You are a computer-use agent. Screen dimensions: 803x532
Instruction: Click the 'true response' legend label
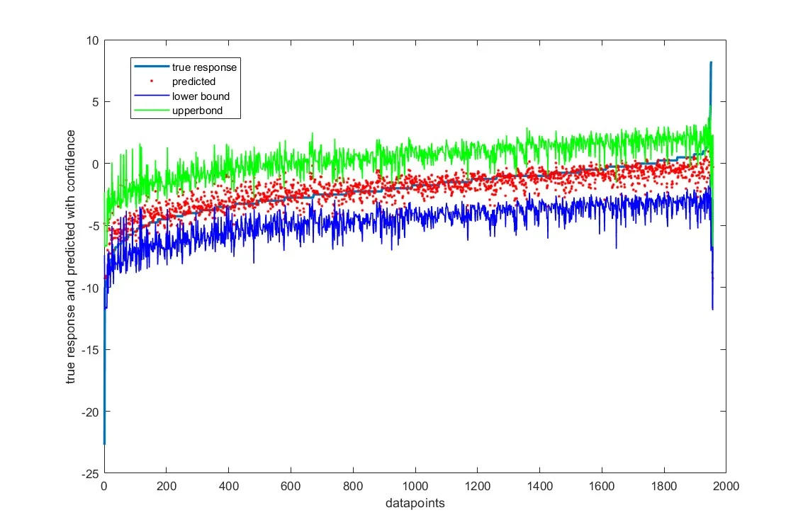(x=204, y=67)
